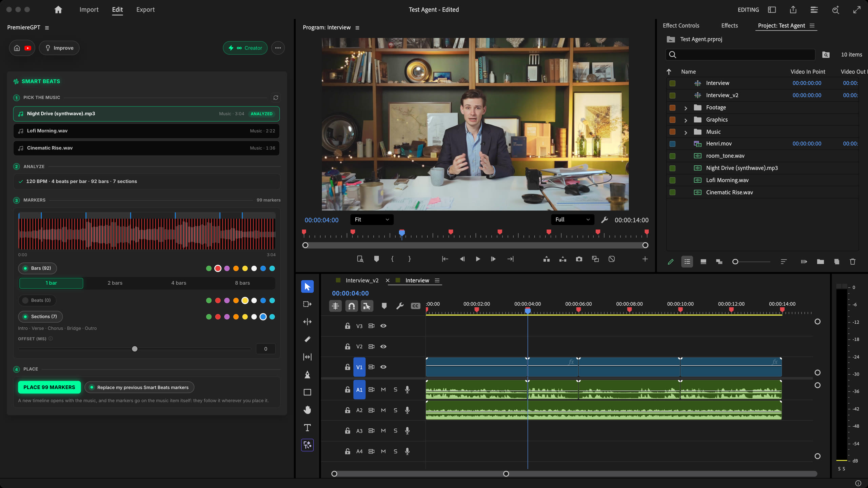Select 2 bars interval option
Image resolution: width=868 pixels, height=488 pixels.
coord(115,283)
